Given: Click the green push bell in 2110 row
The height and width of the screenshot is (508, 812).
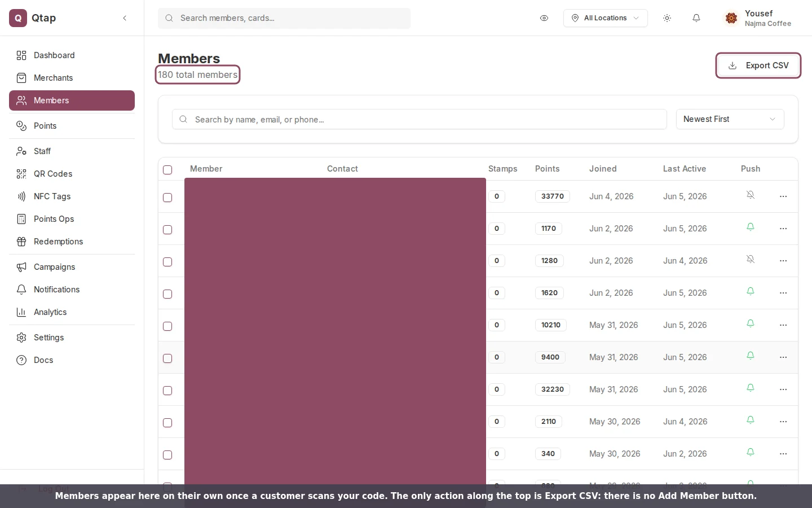Looking at the screenshot, I should [x=751, y=420].
